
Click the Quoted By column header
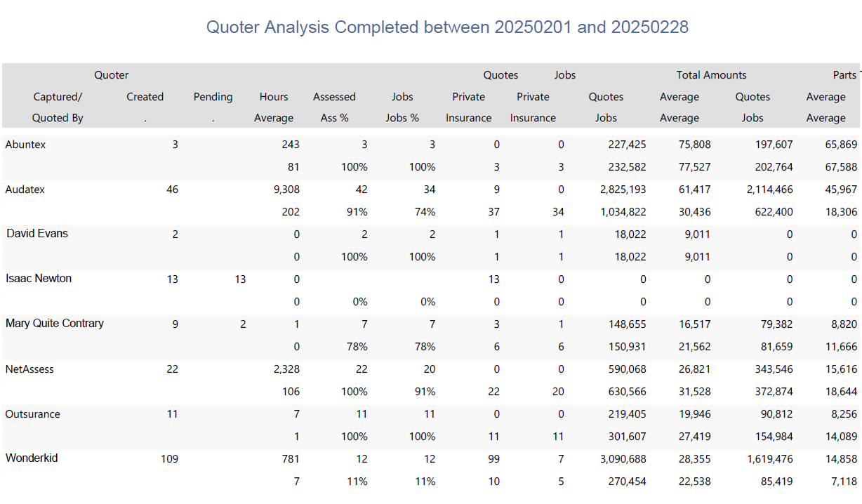pos(58,118)
